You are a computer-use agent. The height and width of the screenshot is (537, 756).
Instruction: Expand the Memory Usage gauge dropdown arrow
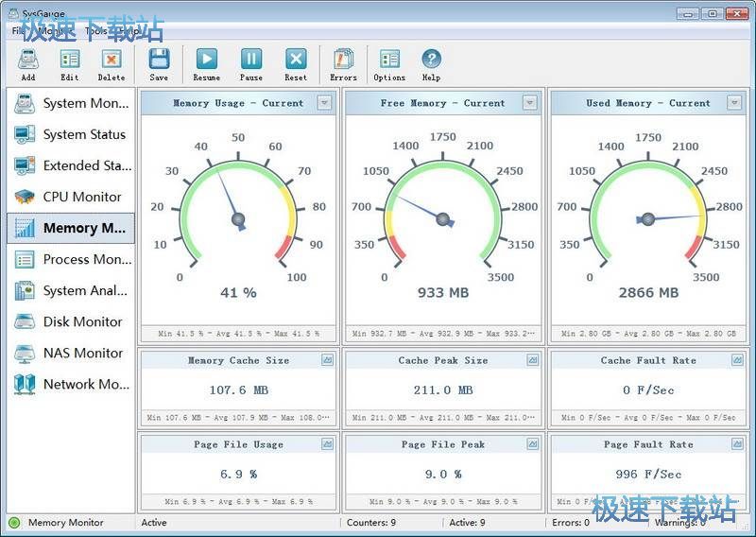(324, 103)
